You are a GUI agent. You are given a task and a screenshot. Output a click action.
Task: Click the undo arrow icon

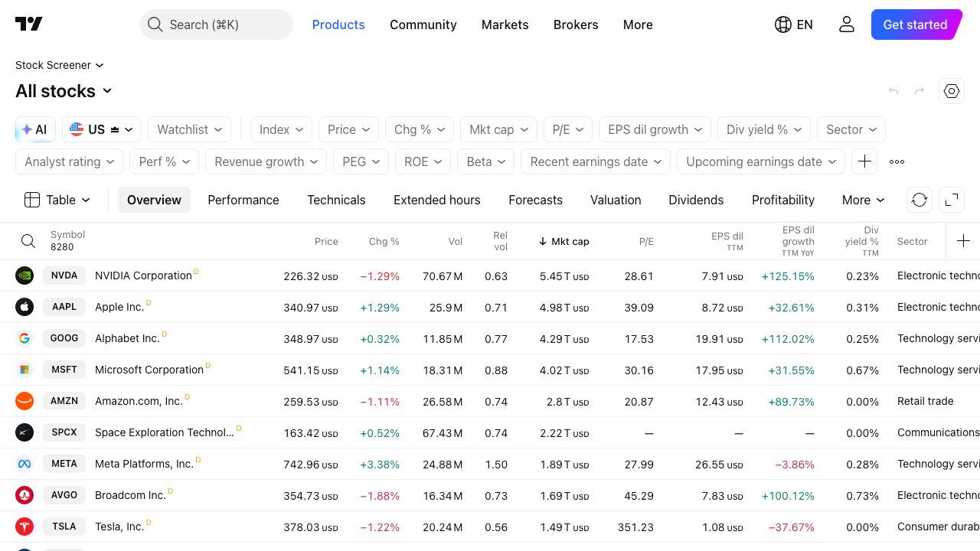coord(893,91)
